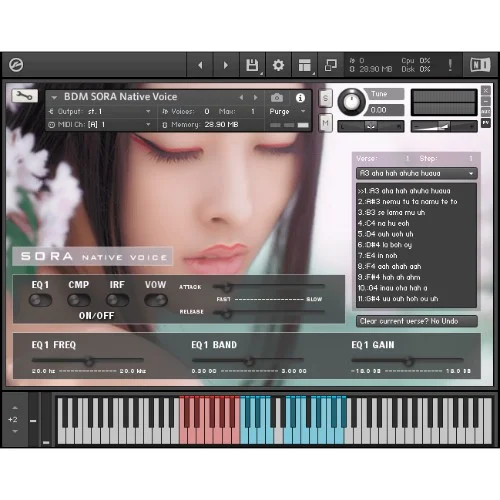Image resolution: width=500 pixels, height=500 pixels.
Task: Open instrument edit mode with the wrench icon
Action: pyautogui.click(x=25, y=96)
